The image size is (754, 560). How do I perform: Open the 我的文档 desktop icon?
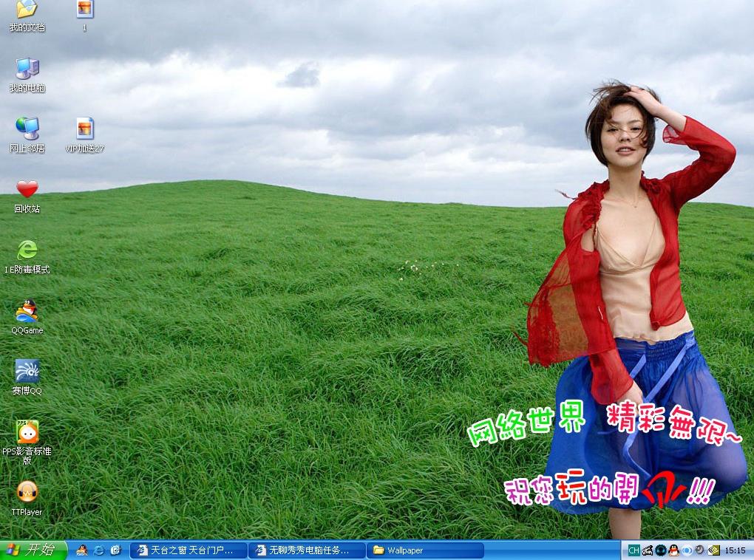click(x=27, y=16)
